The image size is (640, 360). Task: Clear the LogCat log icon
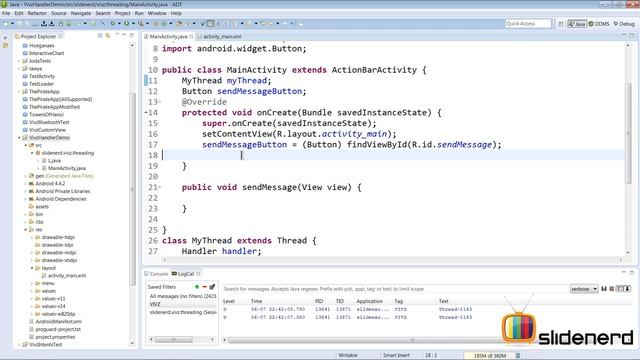[611, 289]
